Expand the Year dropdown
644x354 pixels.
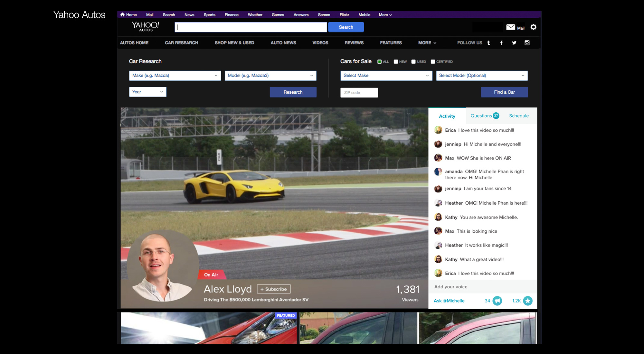coord(147,92)
